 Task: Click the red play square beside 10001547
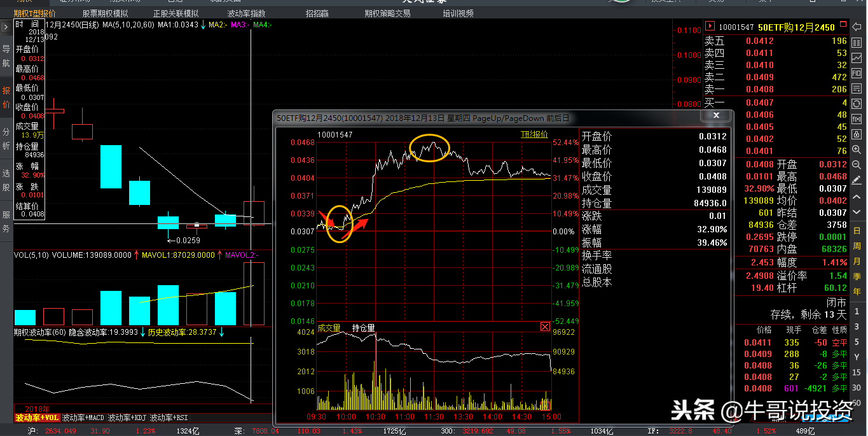coord(710,27)
